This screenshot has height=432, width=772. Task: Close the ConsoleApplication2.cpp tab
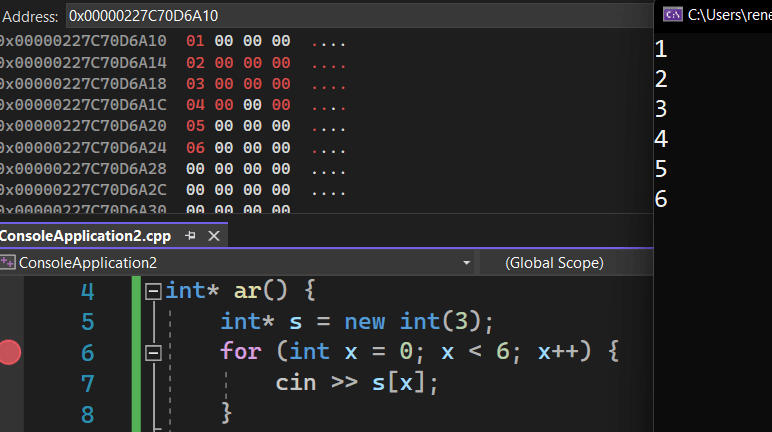click(x=214, y=236)
